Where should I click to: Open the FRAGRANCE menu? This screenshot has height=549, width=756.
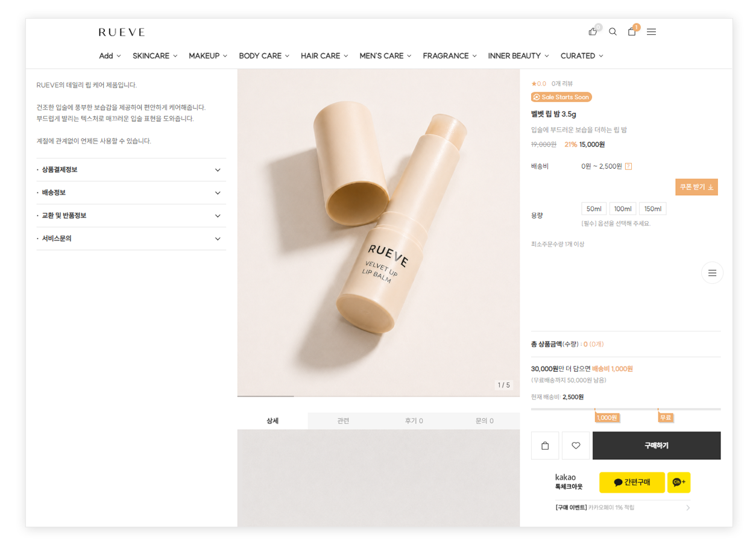pyautogui.click(x=450, y=55)
